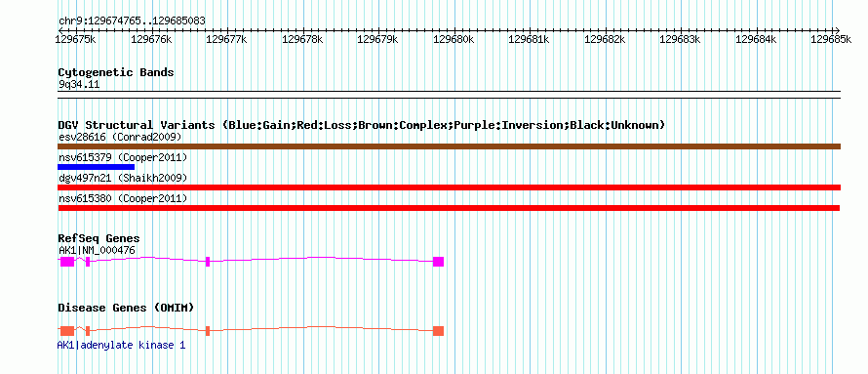
Task: Click the red dgv497n21 loss variant bar
Action: (449, 187)
